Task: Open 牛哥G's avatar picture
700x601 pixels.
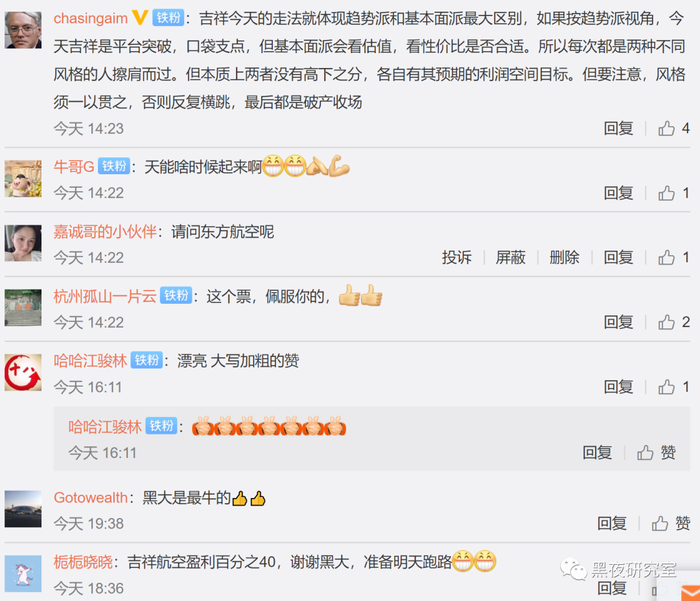Action: pos(23,179)
